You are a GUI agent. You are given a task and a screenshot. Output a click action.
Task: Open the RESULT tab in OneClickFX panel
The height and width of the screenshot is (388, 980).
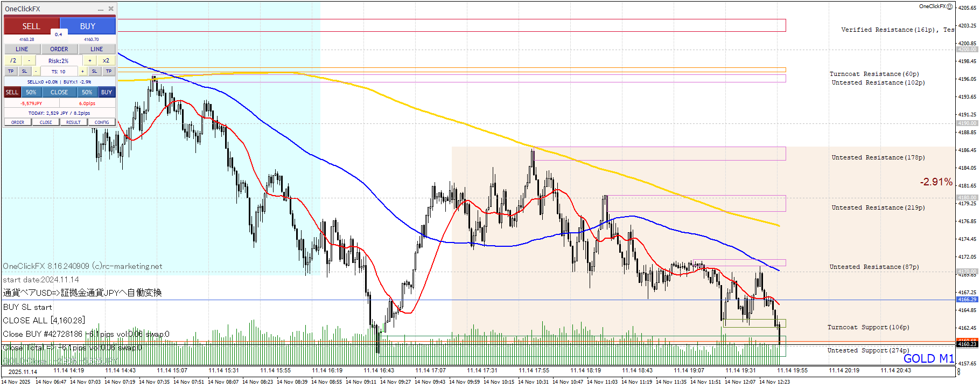tap(73, 122)
